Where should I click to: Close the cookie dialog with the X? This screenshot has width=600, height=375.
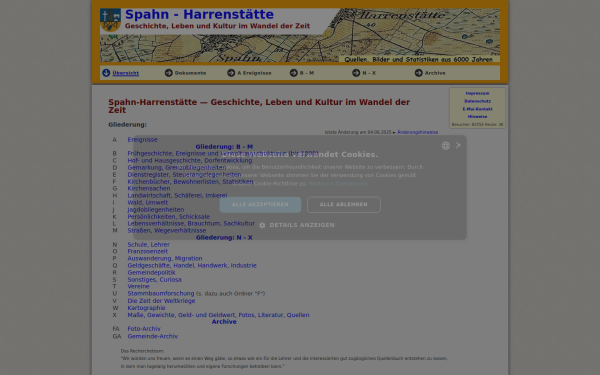coord(458,145)
